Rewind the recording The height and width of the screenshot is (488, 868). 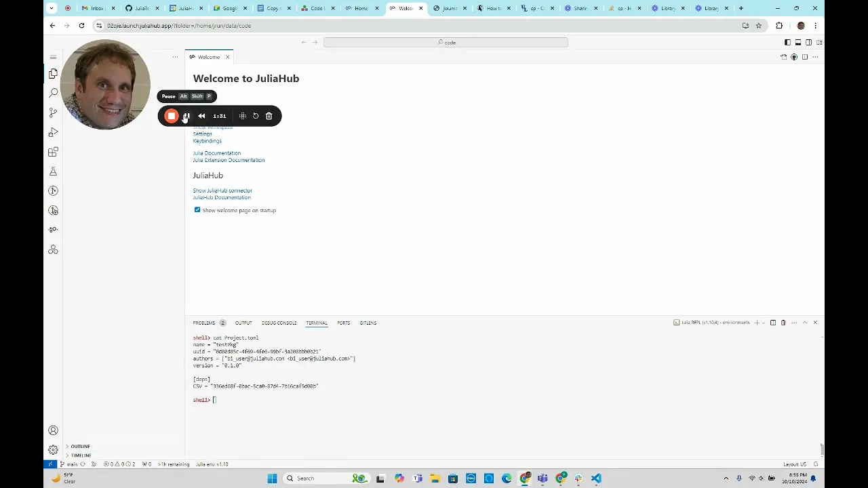click(x=201, y=116)
